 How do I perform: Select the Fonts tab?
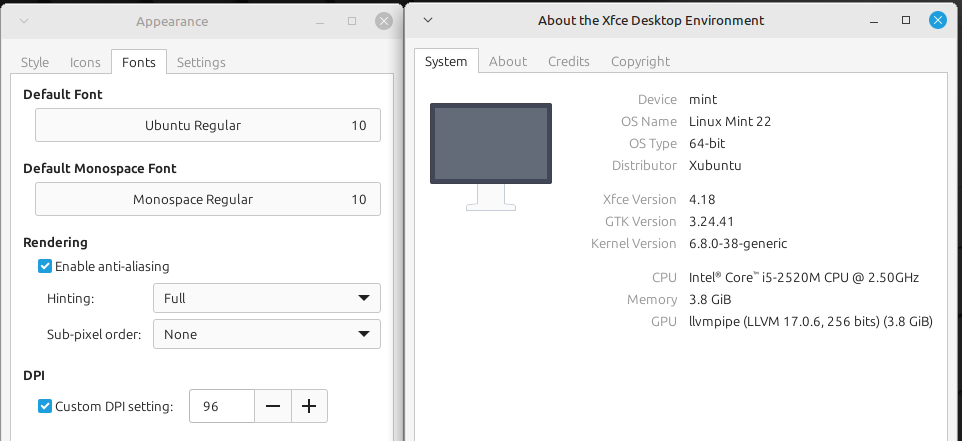pos(139,62)
